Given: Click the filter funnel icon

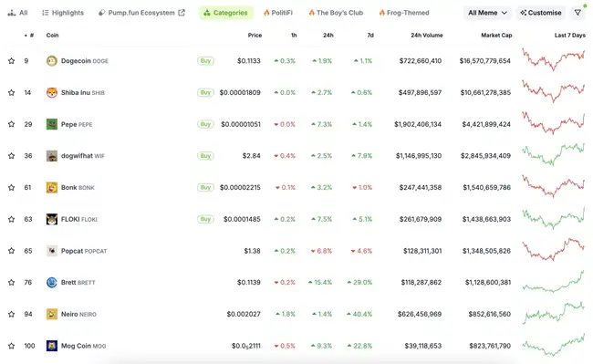Looking at the screenshot, I should [x=577, y=13].
